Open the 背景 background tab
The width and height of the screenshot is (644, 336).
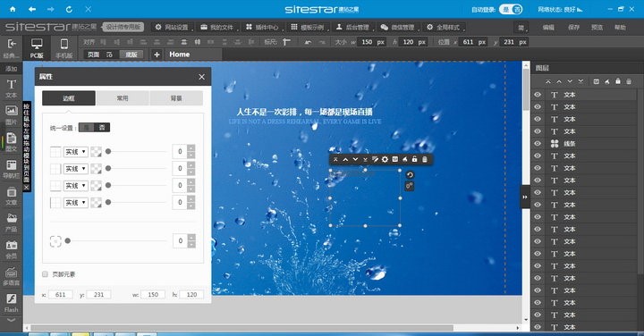pos(176,98)
